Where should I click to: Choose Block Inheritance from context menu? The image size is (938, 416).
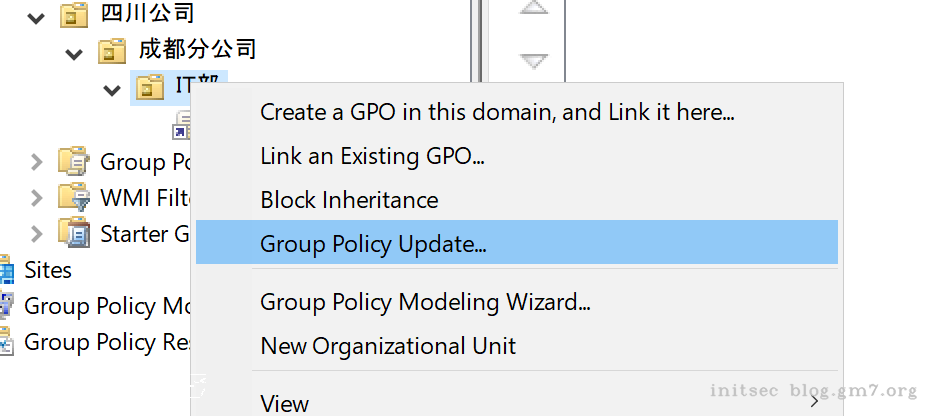pos(349,200)
